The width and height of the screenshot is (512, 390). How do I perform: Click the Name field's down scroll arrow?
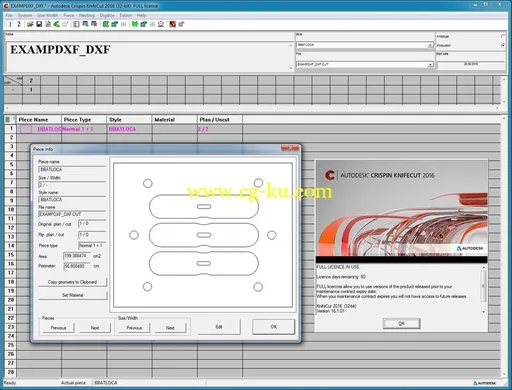291,68
